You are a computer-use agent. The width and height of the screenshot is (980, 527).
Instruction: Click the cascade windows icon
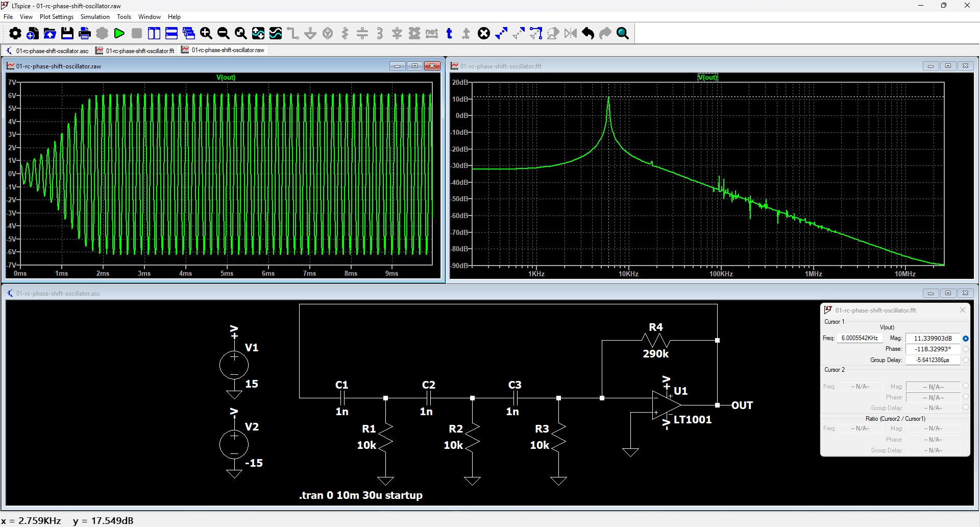188,34
